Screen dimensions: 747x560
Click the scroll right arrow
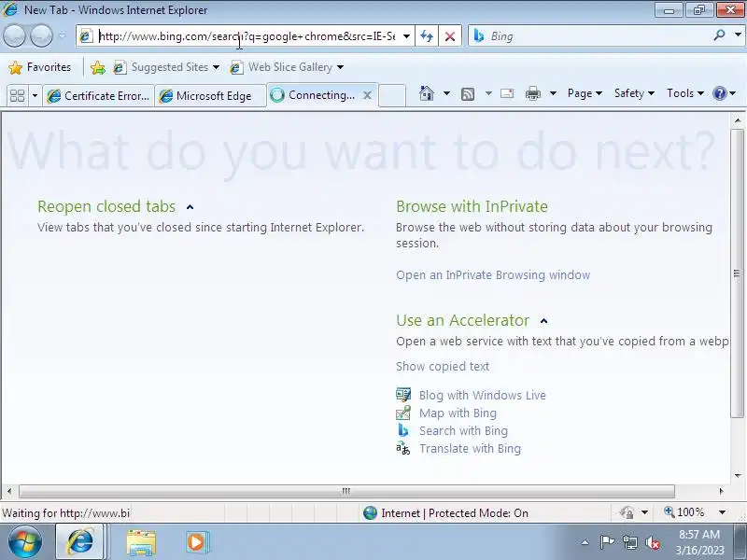pos(721,491)
